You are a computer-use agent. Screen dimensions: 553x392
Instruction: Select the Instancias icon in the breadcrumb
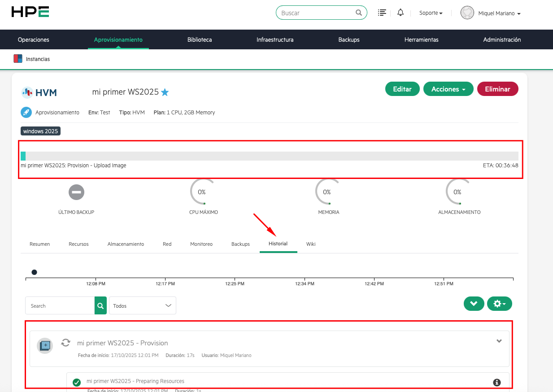pyautogui.click(x=18, y=58)
